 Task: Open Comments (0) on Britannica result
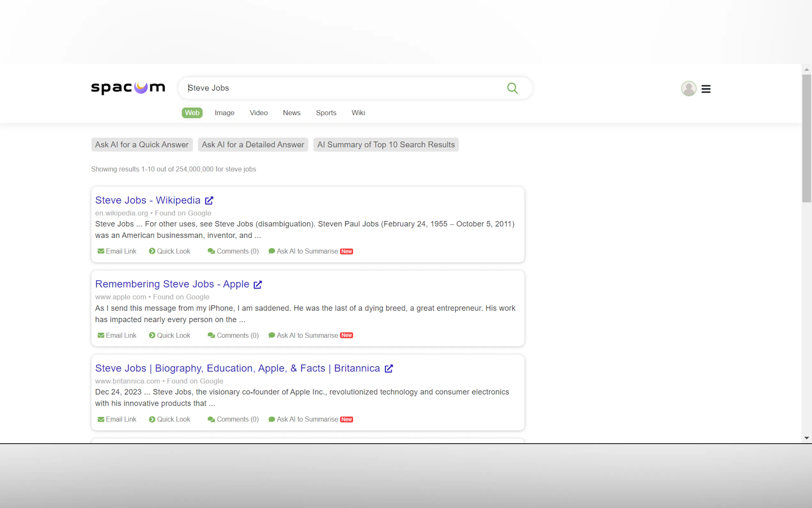click(233, 419)
